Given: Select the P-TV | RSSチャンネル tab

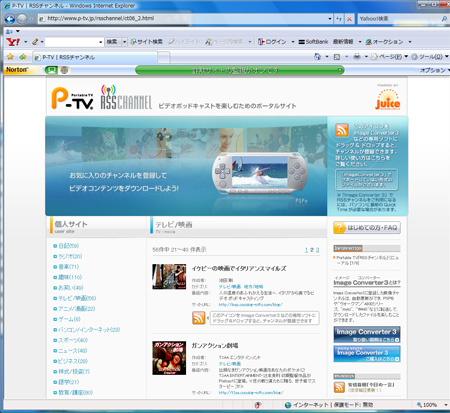Looking at the screenshot, I should point(95,57).
